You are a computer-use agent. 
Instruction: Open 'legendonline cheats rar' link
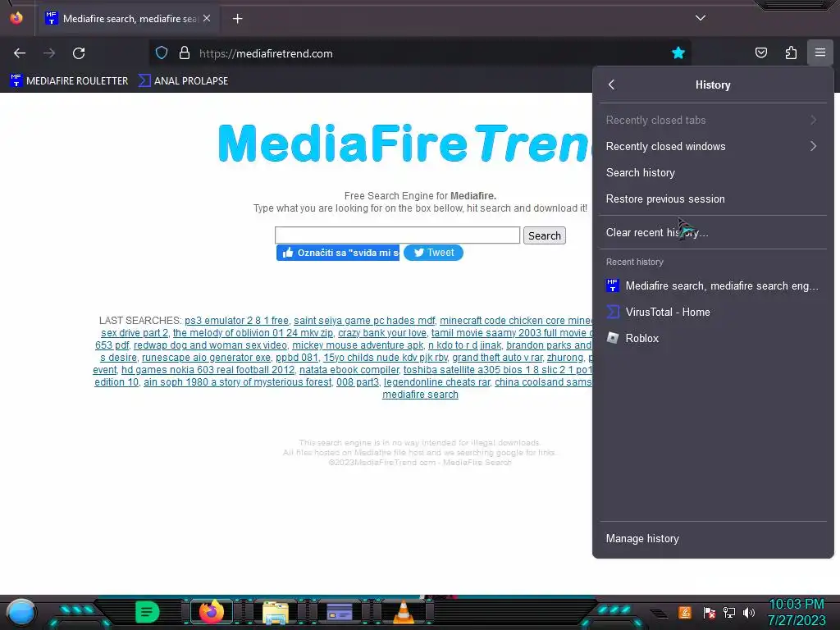tap(437, 382)
